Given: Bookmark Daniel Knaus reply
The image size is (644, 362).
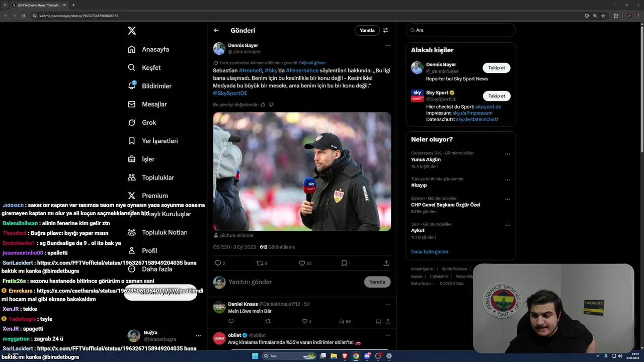Looking at the screenshot, I should pyautogui.click(x=378, y=321).
